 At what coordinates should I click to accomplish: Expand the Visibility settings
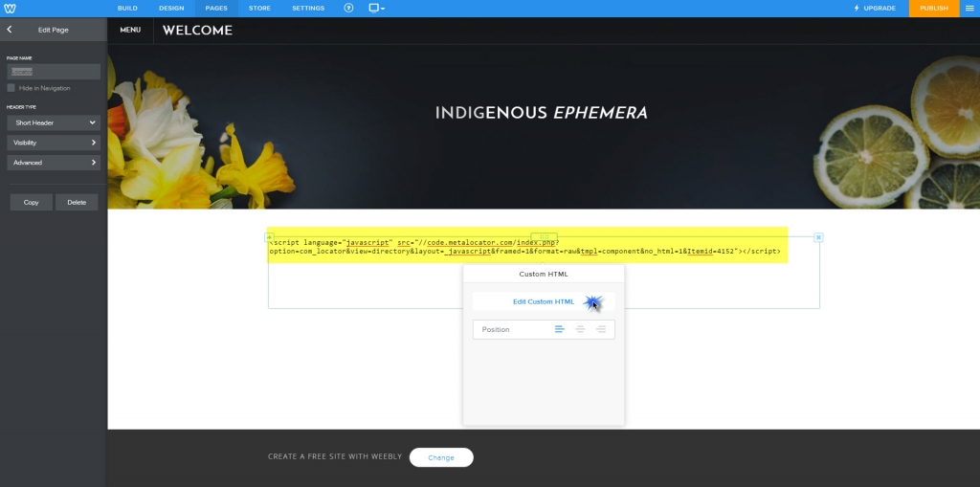54,143
